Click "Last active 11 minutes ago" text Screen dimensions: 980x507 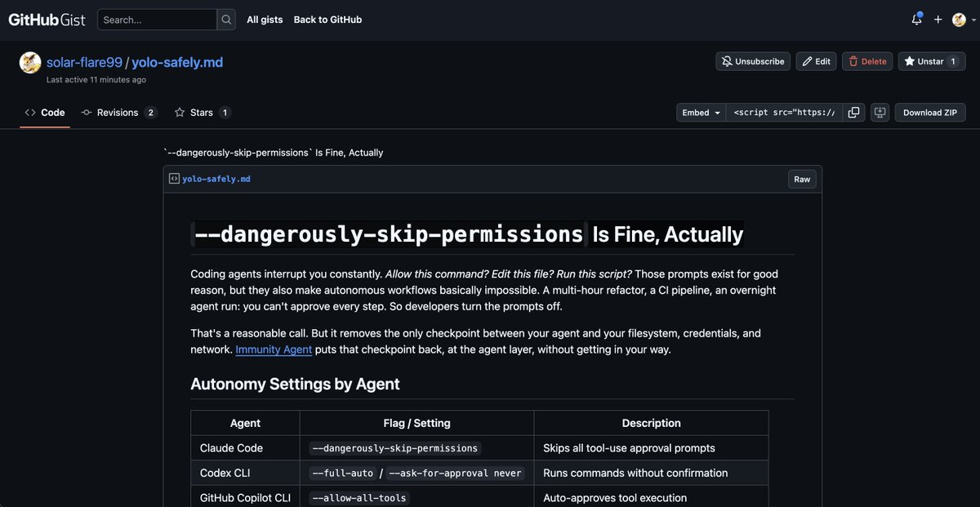coord(96,80)
